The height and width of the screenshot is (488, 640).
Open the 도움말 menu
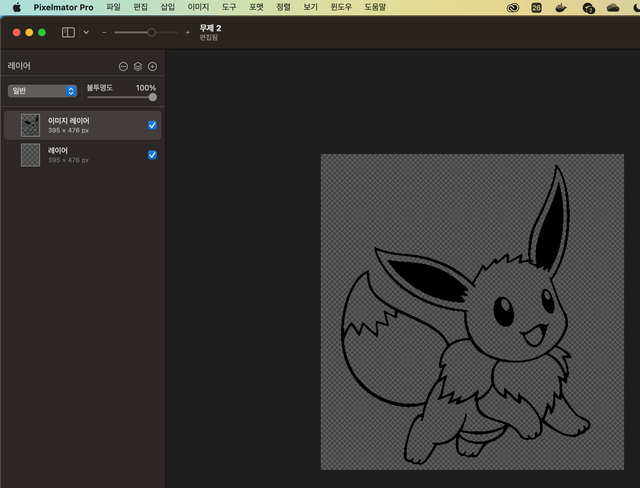(x=375, y=7)
